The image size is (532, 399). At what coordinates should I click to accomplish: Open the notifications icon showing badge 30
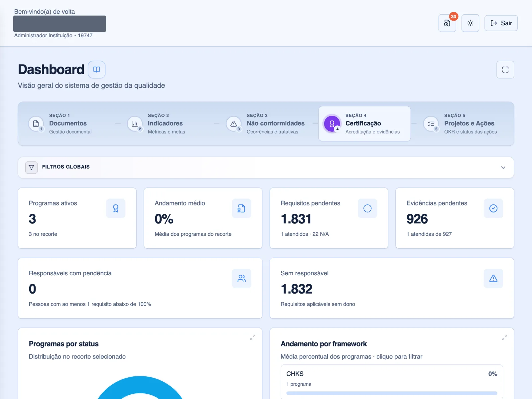[447, 23]
